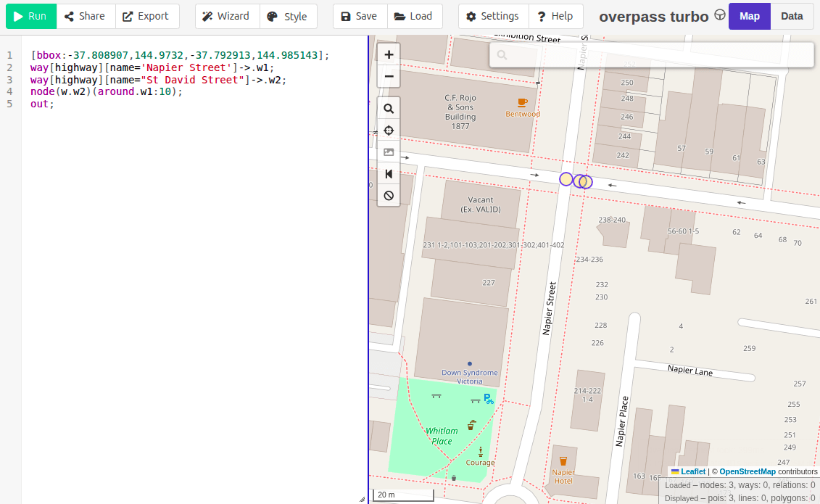
Task: Run the Overpass query
Action: (x=31, y=16)
